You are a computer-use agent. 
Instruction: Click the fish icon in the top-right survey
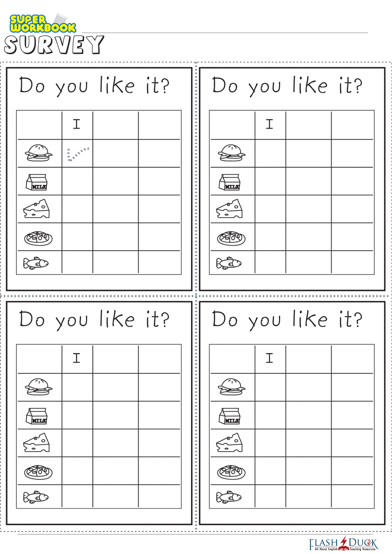coord(229,263)
